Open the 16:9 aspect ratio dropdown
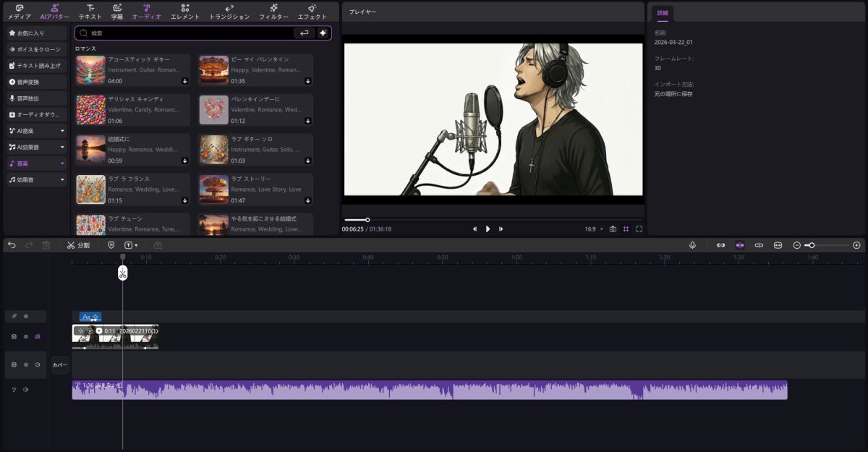This screenshot has width=868, height=452. [593, 229]
